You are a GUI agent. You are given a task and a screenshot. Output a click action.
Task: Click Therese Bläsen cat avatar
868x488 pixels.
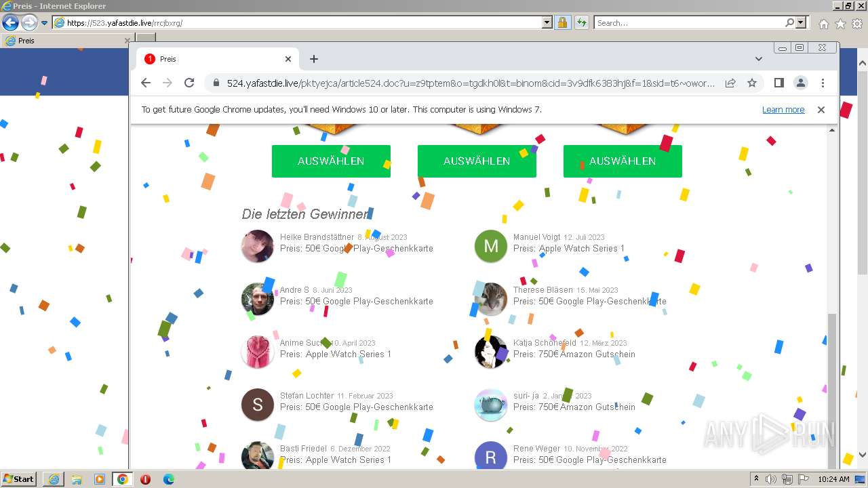491,299
